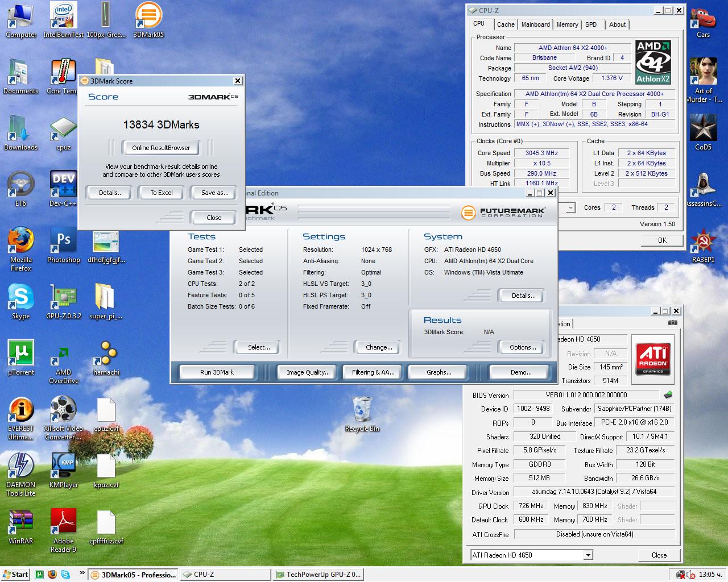Image resolution: width=728 pixels, height=582 pixels.
Task: Click Change... settings button
Action: coord(379,347)
